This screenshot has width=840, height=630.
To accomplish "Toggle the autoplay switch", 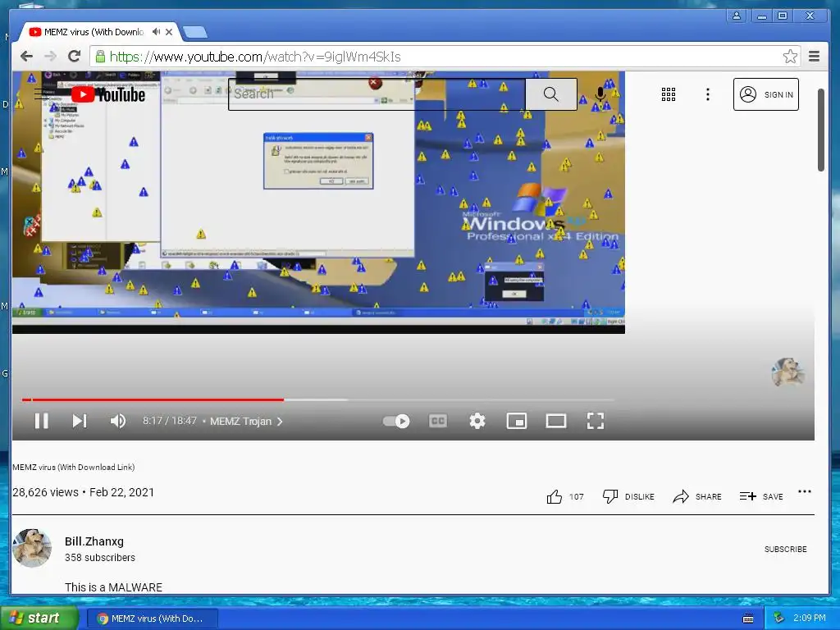I will [396, 421].
